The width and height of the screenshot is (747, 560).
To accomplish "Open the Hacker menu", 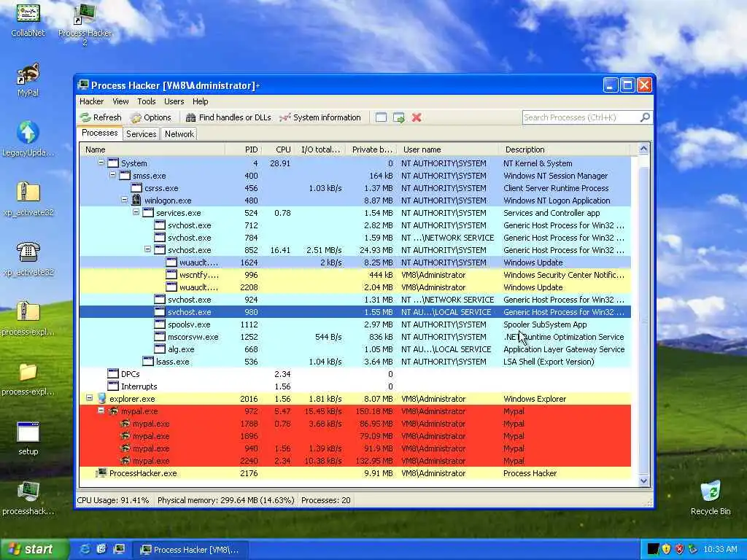I will [x=91, y=101].
